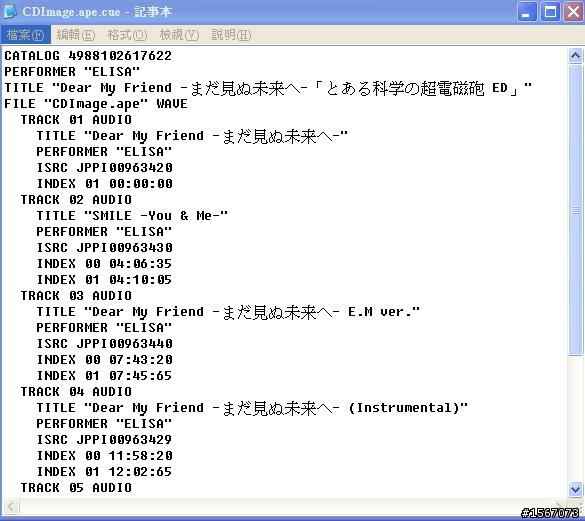The width and height of the screenshot is (585, 521).
Task: Click the INDEX 00 11:58:20 line
Action: [x=104, y=456]
